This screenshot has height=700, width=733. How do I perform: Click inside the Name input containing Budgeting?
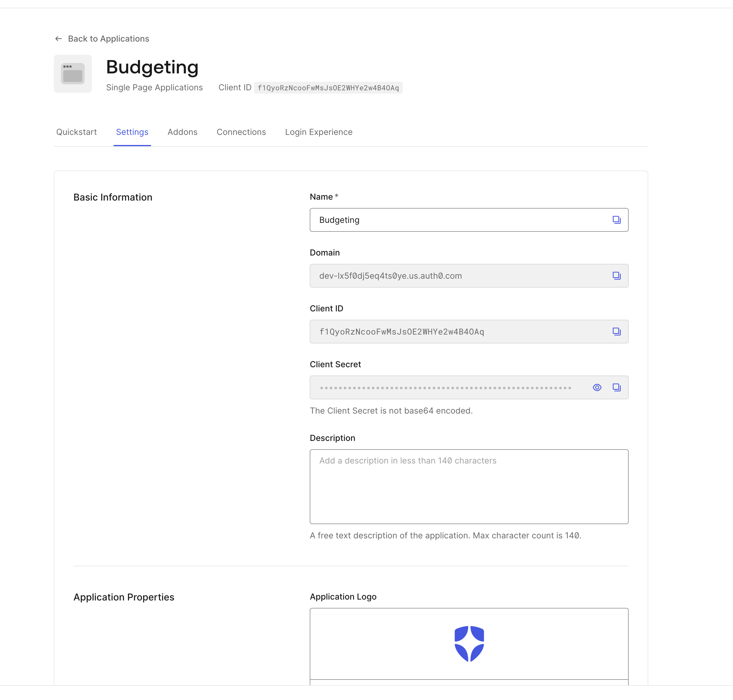click(x=429, y=220)
